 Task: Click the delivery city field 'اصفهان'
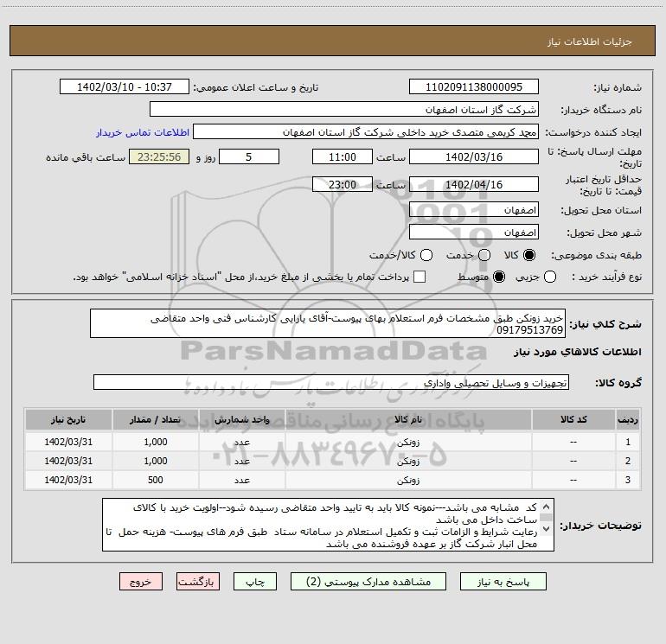point(474,233)
